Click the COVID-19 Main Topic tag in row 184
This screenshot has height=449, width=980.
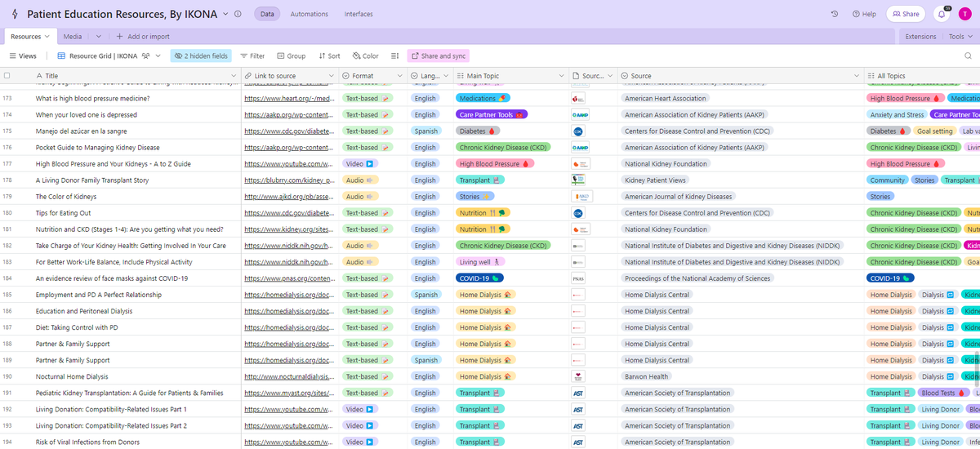coord(479,278)
